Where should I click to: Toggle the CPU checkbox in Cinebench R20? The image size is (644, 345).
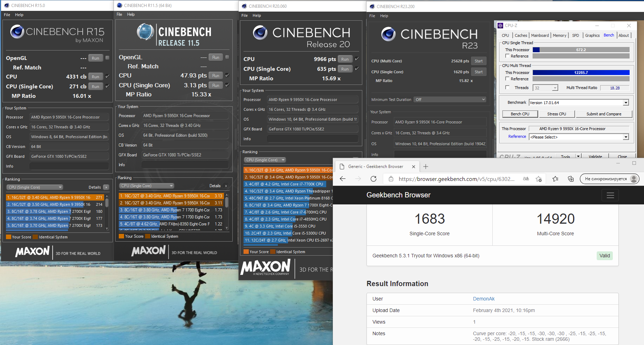(x=357, y=59)
